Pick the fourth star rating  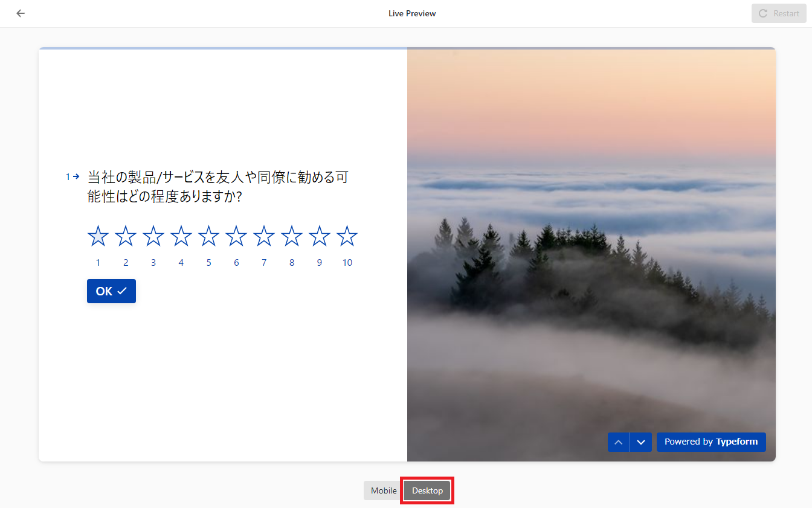pyautogui.click(x=181, y=236)
